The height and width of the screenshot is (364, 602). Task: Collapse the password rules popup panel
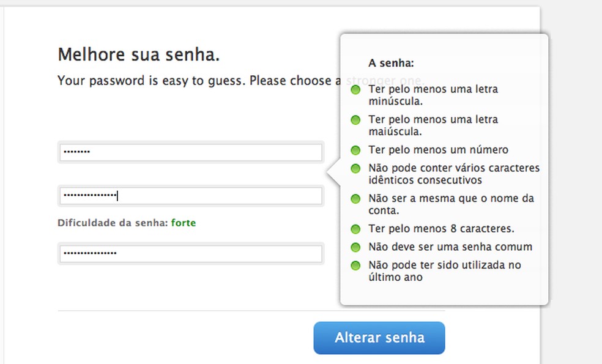point(444,168)
